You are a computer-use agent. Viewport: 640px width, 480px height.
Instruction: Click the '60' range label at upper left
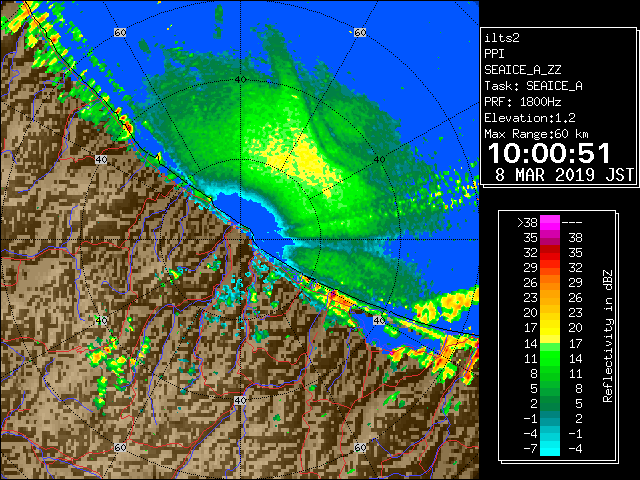click(120, 33)
